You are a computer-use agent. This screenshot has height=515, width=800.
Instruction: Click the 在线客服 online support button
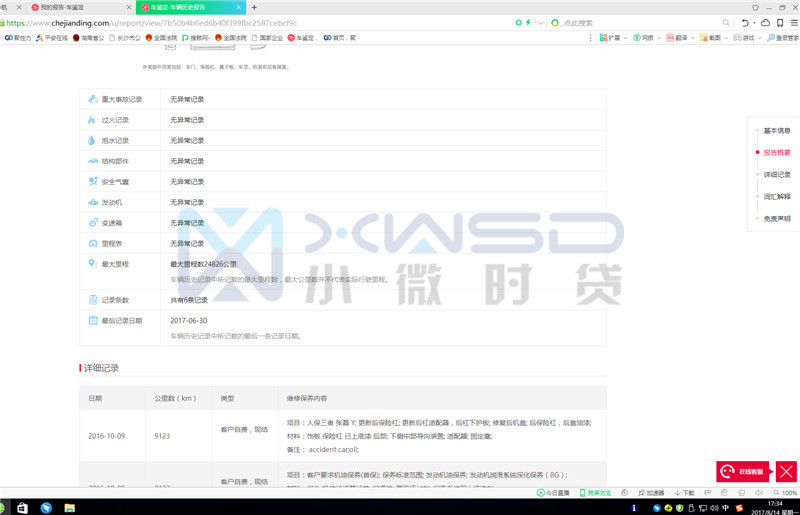pos(742,471)
